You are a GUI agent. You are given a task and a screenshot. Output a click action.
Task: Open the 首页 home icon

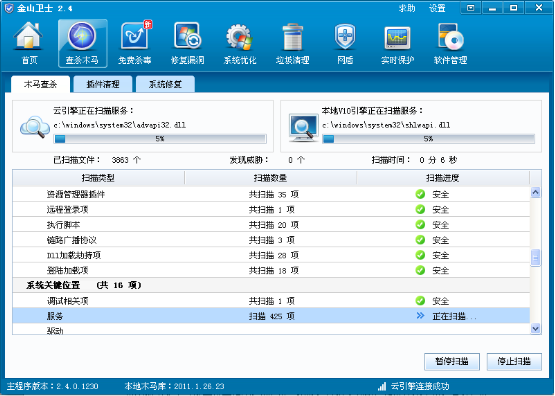(29, 43)
